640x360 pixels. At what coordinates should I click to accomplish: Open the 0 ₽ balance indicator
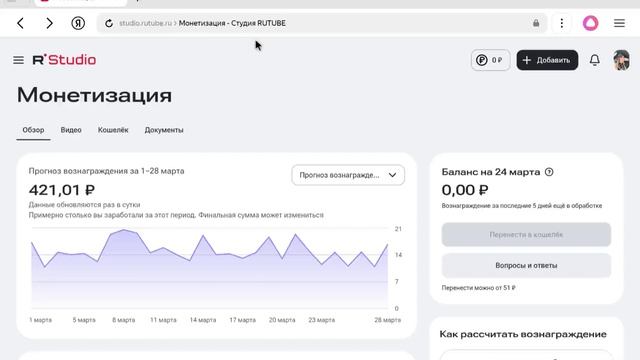pos(490,60)
